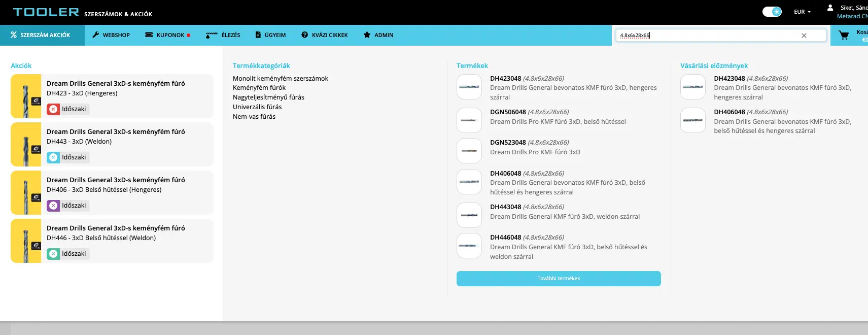The height and width of the screenshot is (335, 868).
Task: Select the Keményfém fúrók category link
Action: [x=259, y=88]
